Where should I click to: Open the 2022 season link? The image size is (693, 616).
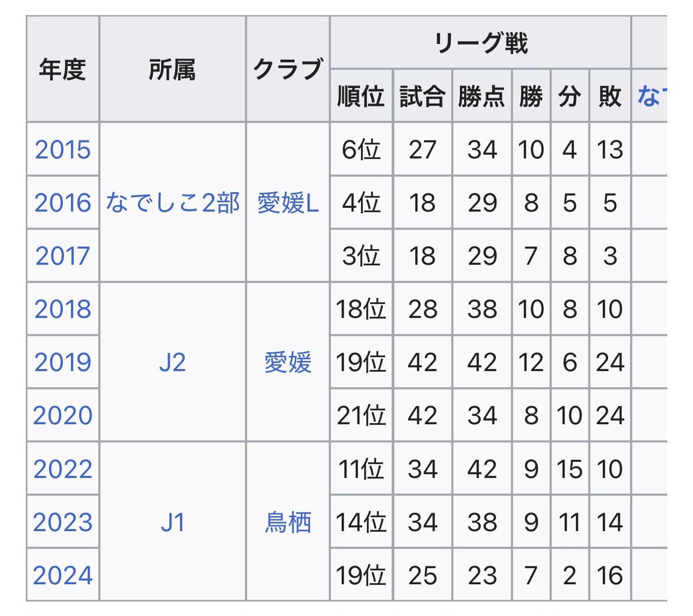63,469
